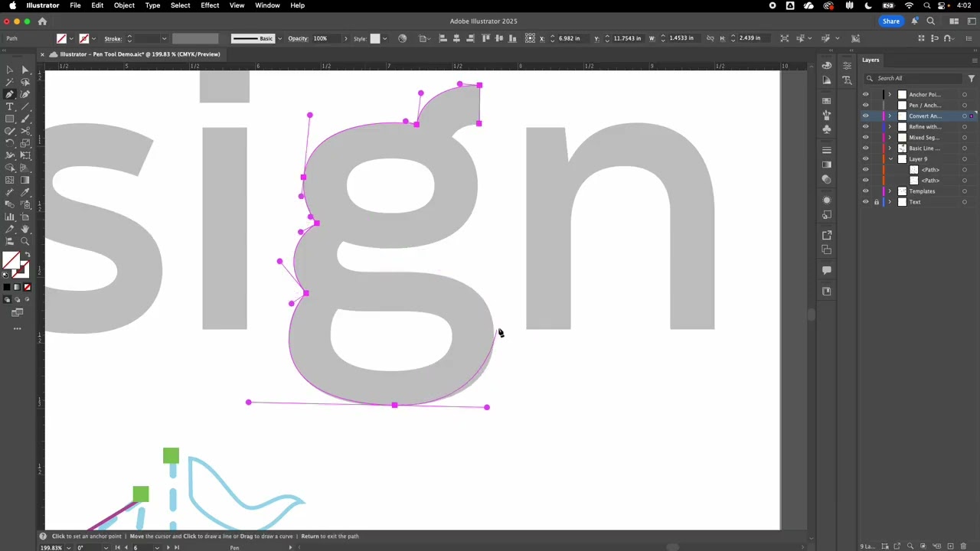Viewport: 980px width, 551px height.
Task: Select the Magic Wand tool
Action: pyautogui.click(x=9, y=82)
